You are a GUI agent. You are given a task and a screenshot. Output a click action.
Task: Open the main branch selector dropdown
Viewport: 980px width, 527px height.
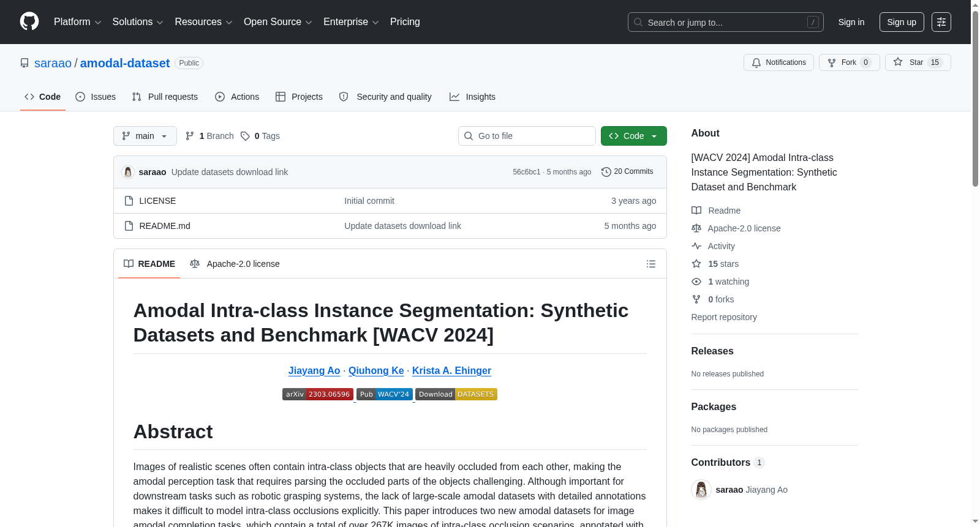click(145, 136)
